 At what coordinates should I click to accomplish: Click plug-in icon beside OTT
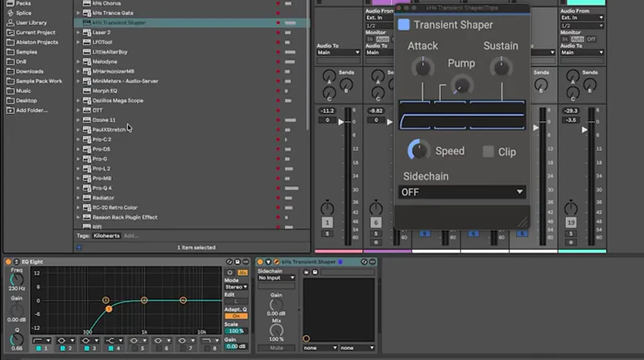click(x=87, y=110)
